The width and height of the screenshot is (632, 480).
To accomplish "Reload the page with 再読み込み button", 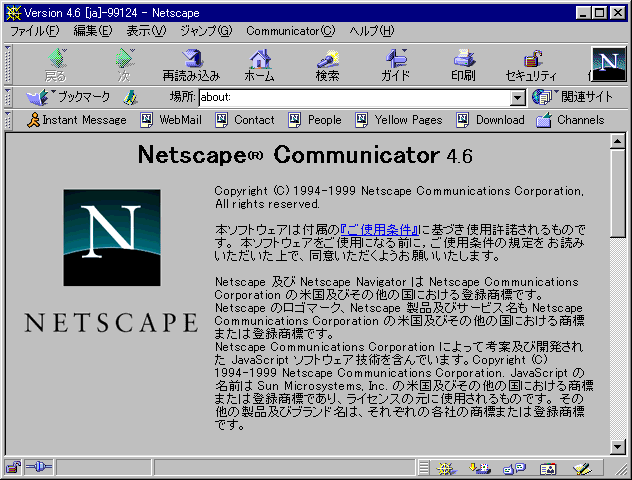I will [191, 65].
